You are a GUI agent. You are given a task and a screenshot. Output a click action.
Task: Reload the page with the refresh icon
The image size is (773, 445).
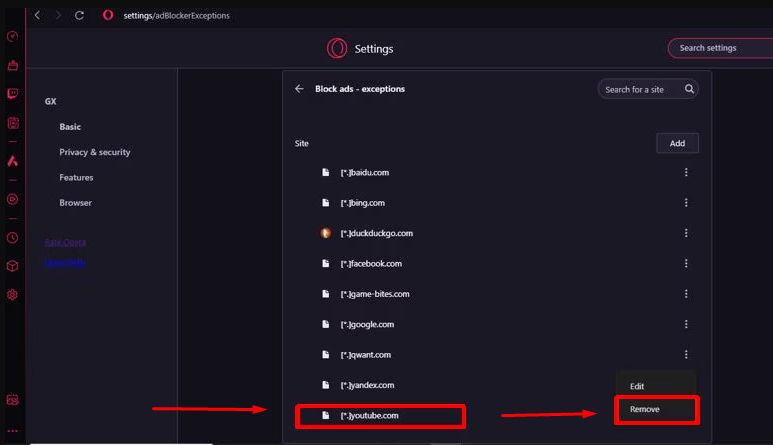[79, 15]
